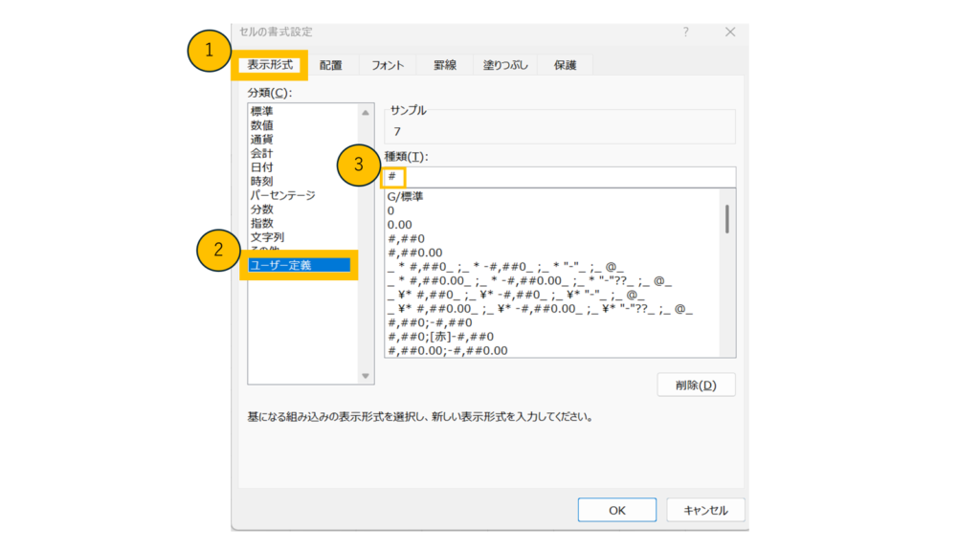Pick パーセンテージ from the category list

pyautogui.click(x=282, y=195)
